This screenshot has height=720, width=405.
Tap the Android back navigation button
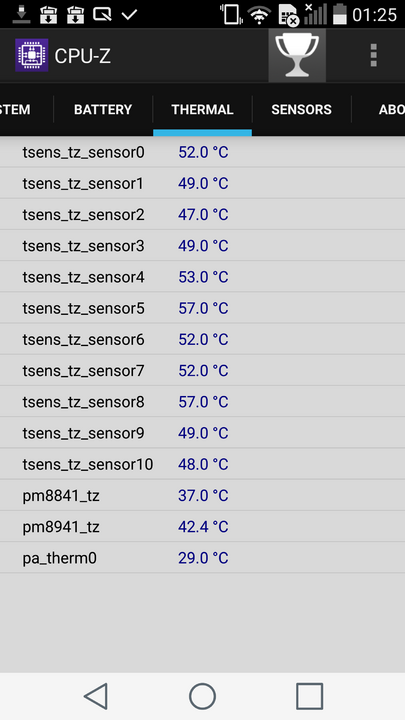point(96,696)
